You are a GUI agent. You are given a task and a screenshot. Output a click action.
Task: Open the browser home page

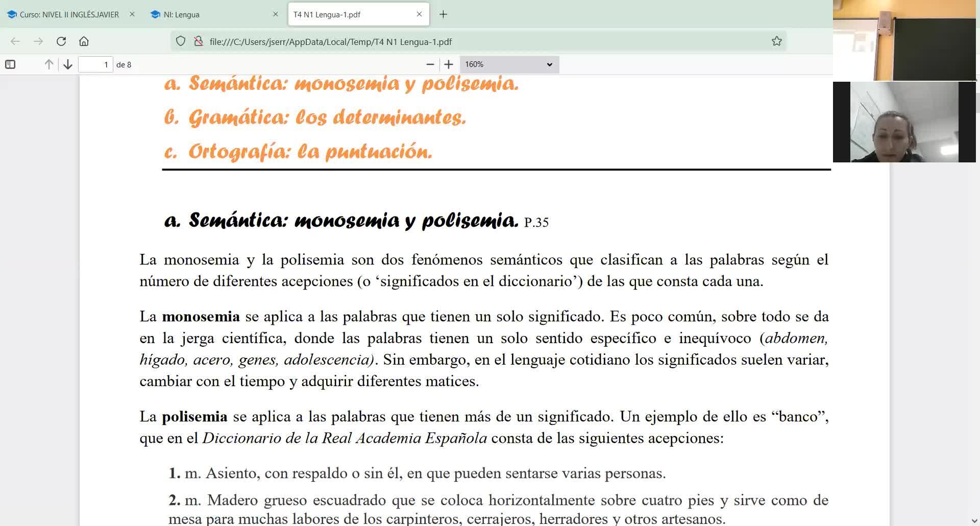(x=84, y=41)
